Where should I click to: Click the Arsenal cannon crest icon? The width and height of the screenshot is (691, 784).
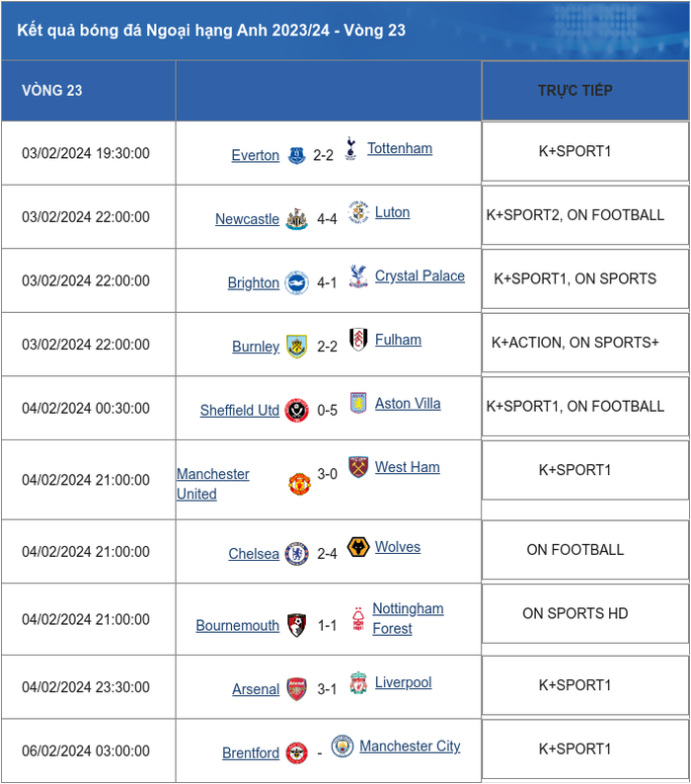click(296, 689)
